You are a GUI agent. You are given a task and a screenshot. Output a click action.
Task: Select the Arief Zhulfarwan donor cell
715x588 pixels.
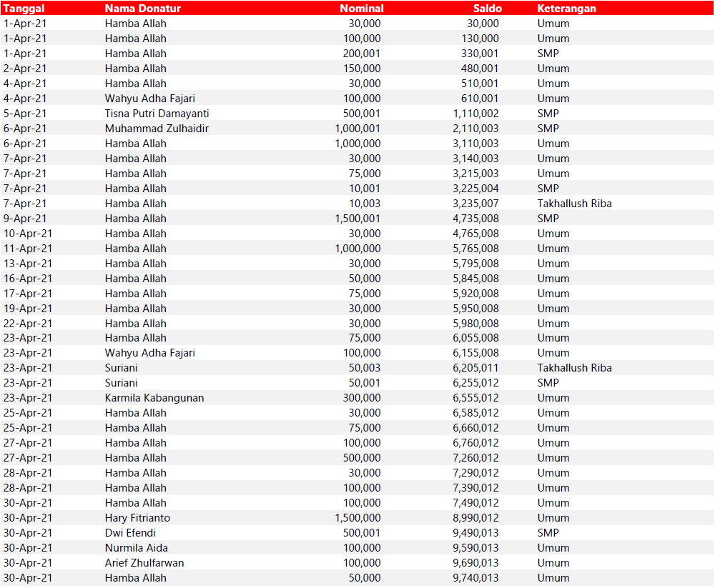[x=144, y=563]
